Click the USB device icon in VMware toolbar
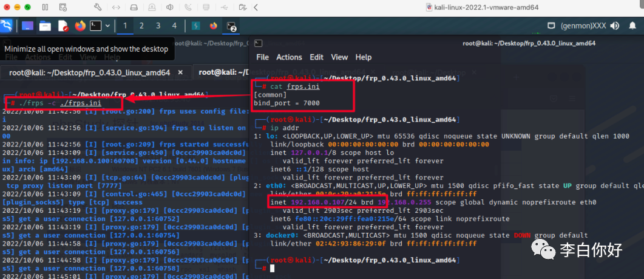The image size is (644, 279). click(224, 7)
